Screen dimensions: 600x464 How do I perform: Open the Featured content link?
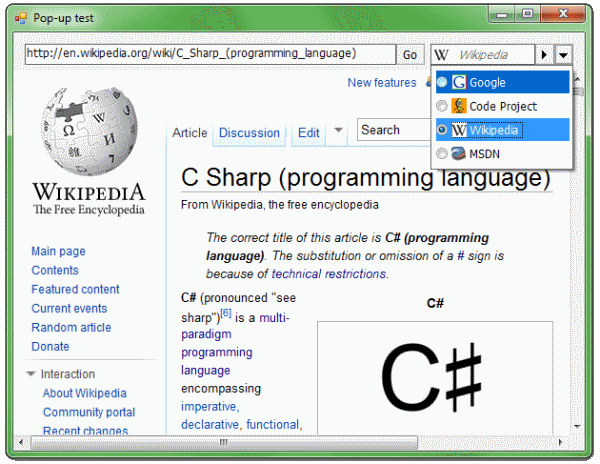click(75, 289)
